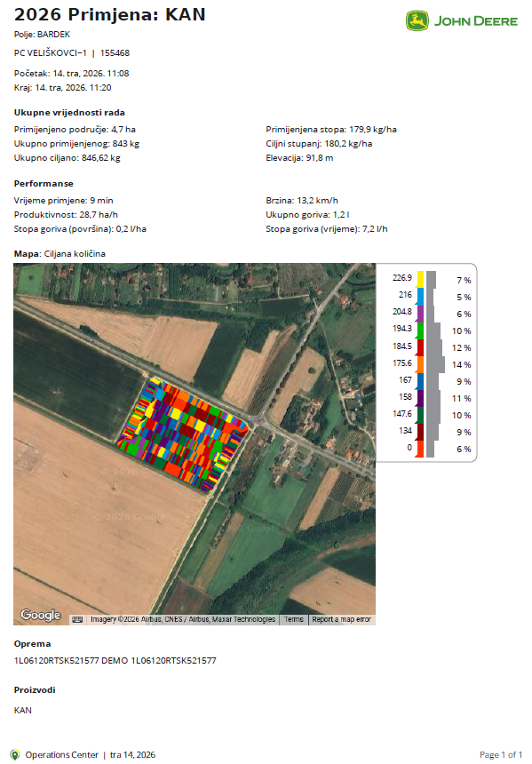Select the purple 204.8 legend swatch
Viewport: 532px width, 764px height.
420,314
